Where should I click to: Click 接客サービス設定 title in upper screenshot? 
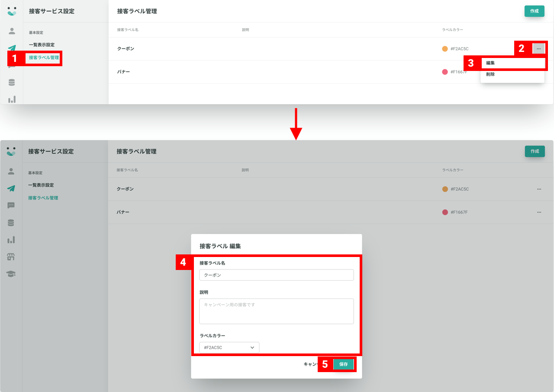coord(52,11)
